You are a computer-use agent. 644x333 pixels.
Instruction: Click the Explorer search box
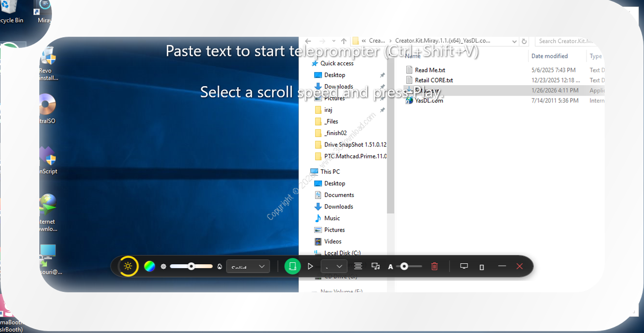point(569,41)
